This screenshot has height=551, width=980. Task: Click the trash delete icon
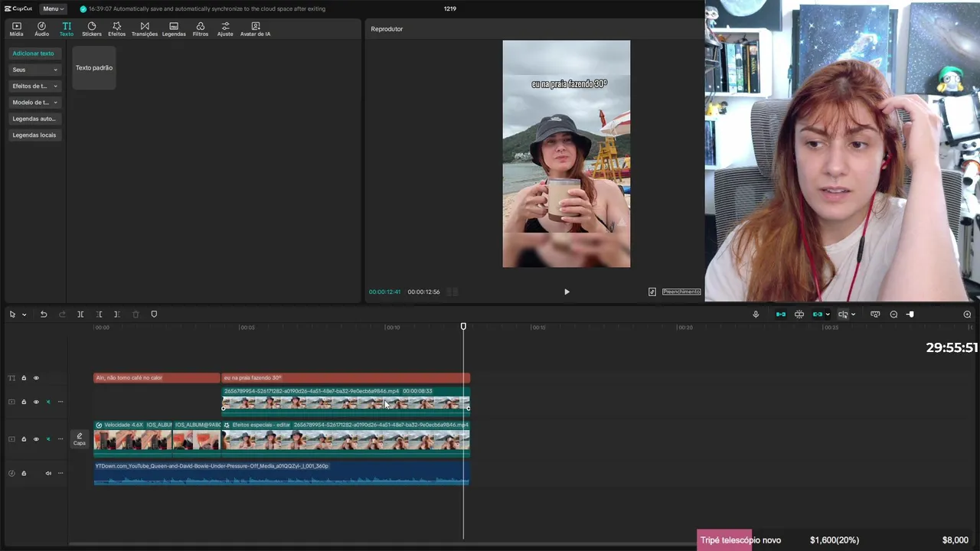(x=136, y=315)
